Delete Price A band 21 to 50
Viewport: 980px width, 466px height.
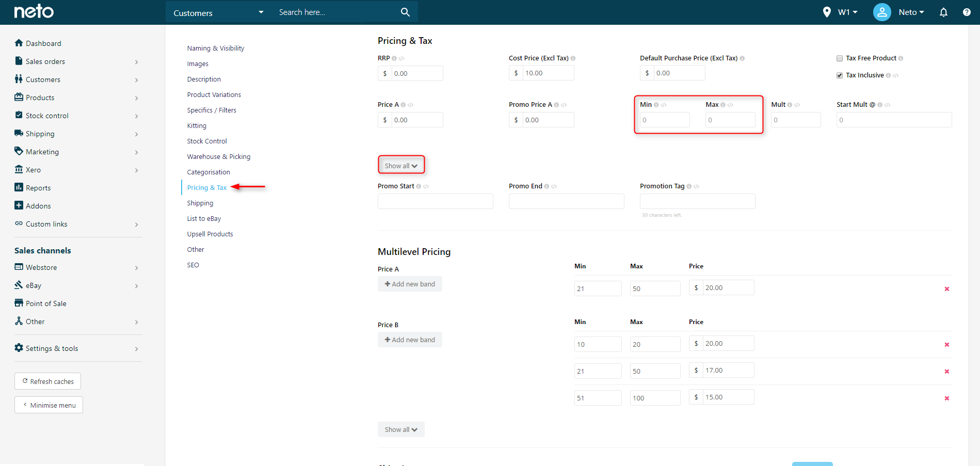click(x=947, y=289)
